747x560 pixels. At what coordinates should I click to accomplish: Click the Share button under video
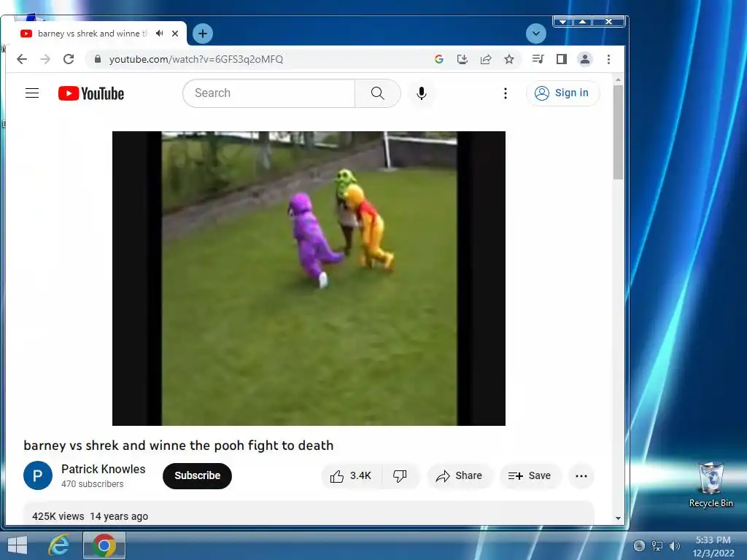pyautogui.click(x=460, y=475)
